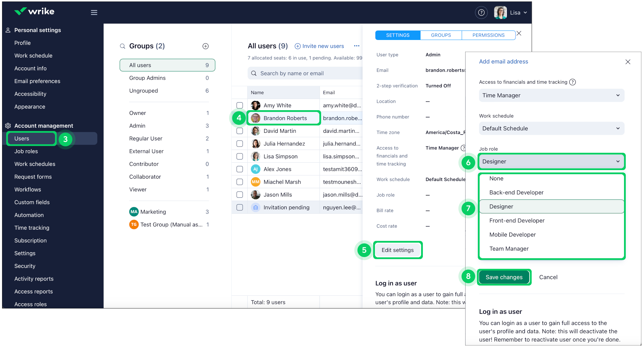Open the help question mark icon
The width and height of the screenshot is (644, 349).
(481, 13)
